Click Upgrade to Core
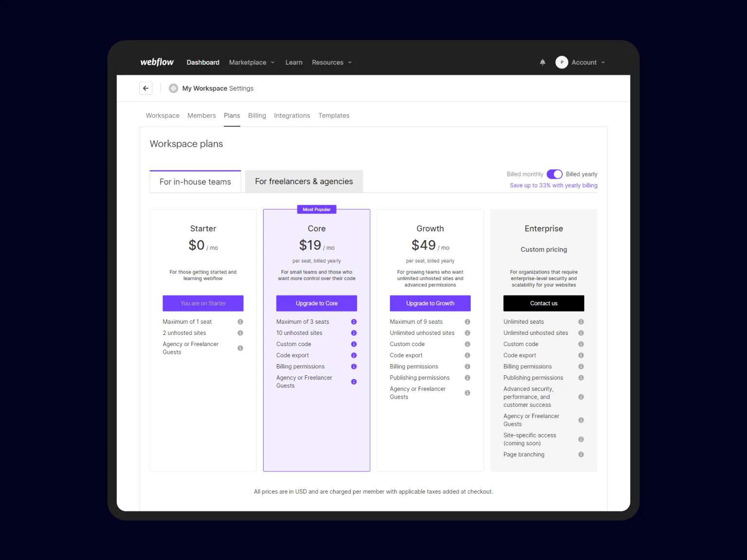The height and width of the screenshot is (560, 747). [x=317, y=303]
